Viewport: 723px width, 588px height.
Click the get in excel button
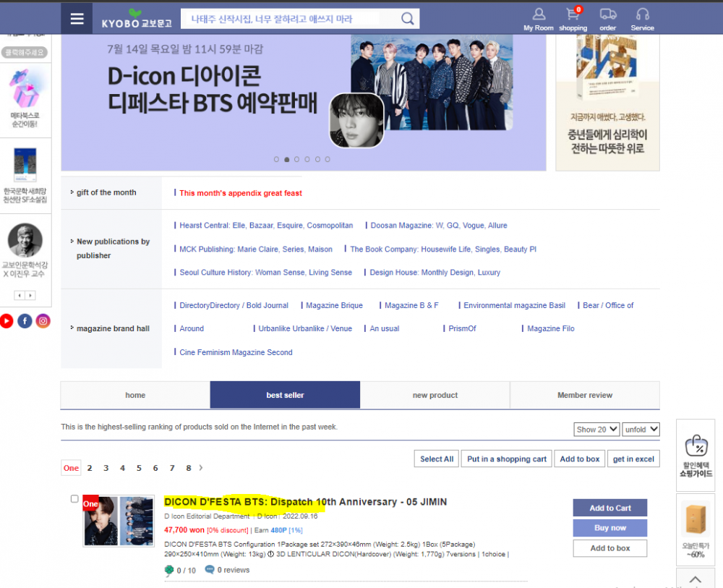633,459
